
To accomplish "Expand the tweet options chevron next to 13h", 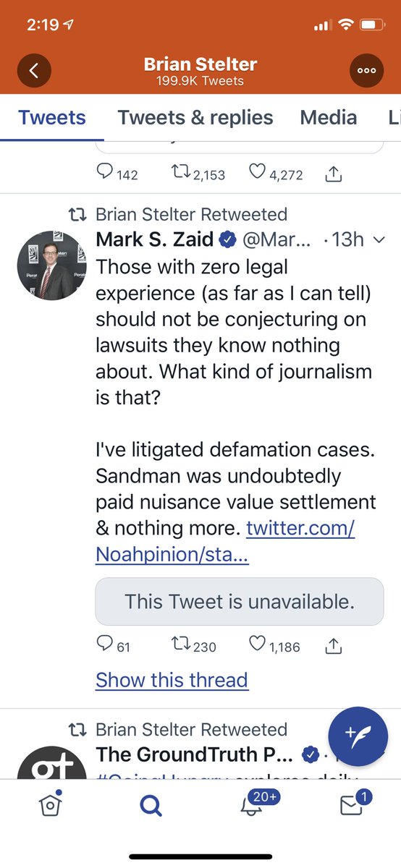I will [379, 240].
